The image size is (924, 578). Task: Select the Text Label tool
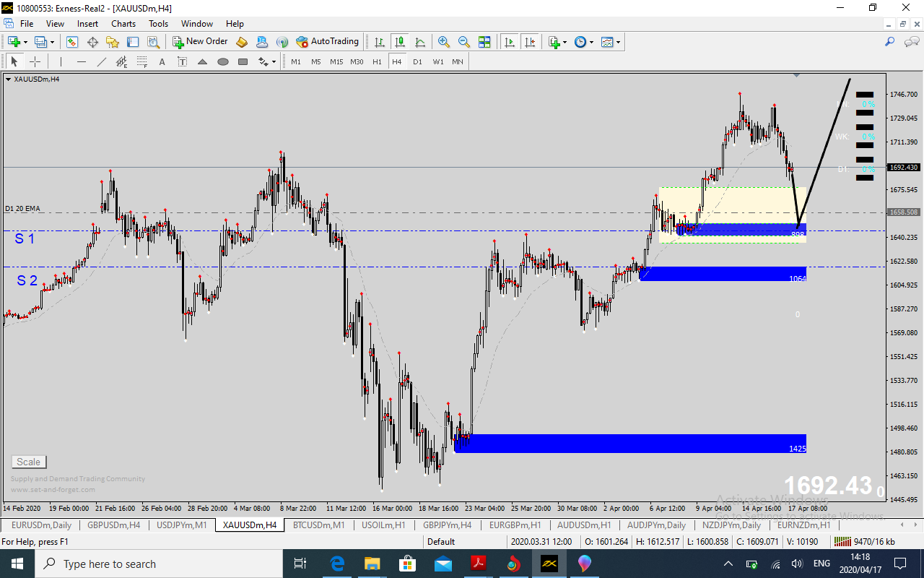pos(183,61)
